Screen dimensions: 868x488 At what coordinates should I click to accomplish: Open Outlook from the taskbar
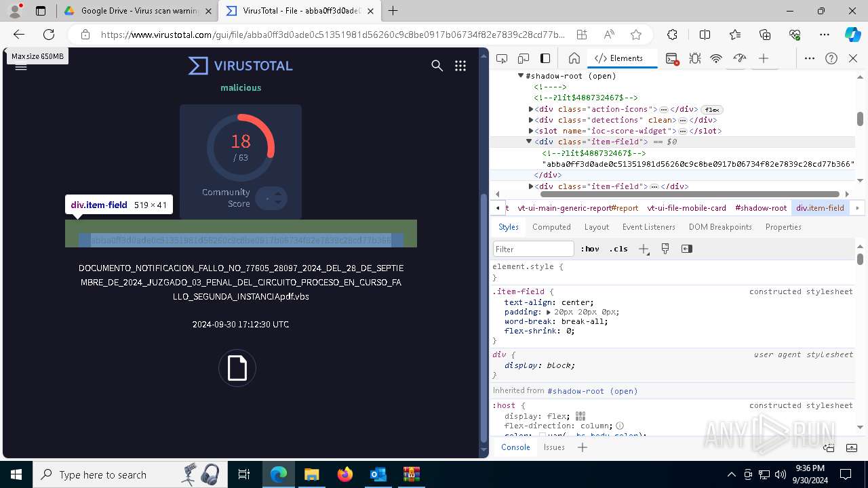pos(378,474)
